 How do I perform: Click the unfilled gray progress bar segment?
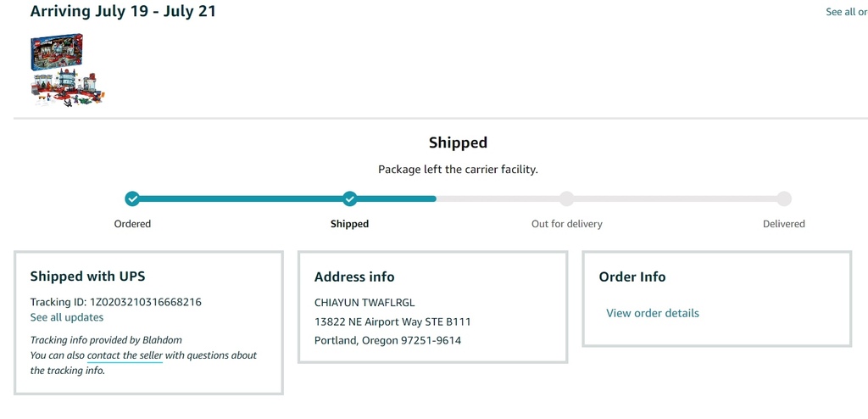(609, 198)
